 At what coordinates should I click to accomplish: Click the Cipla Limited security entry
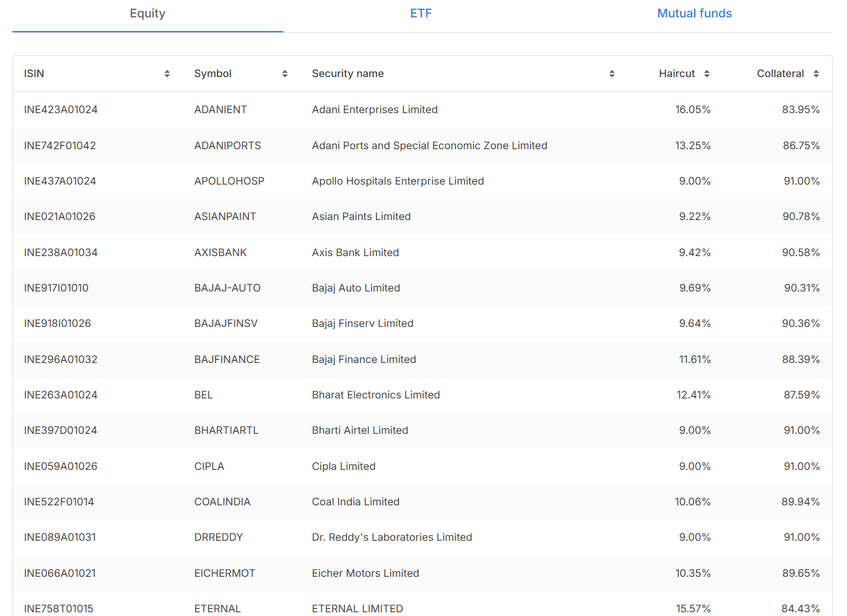tap(344, 466)
